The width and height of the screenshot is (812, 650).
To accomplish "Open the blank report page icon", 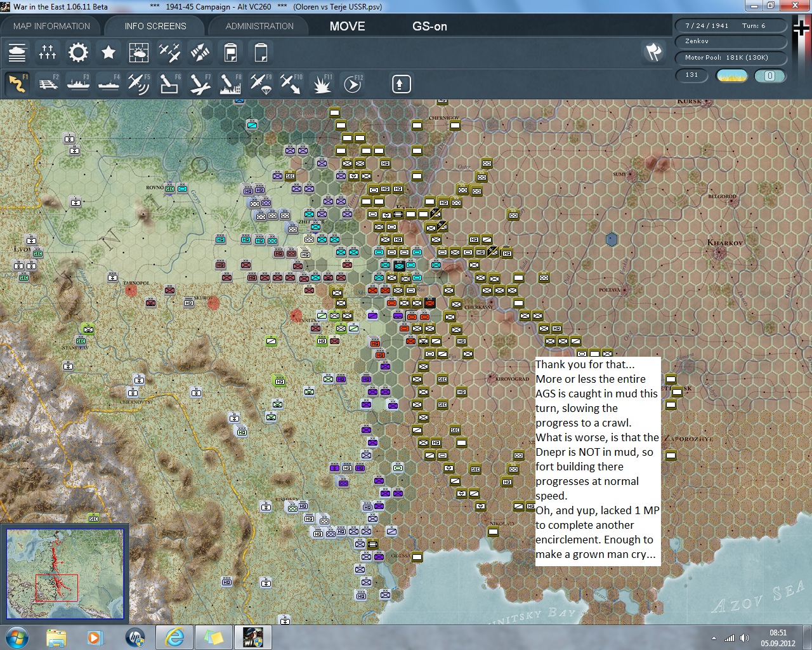I will [x=261, y=52].
